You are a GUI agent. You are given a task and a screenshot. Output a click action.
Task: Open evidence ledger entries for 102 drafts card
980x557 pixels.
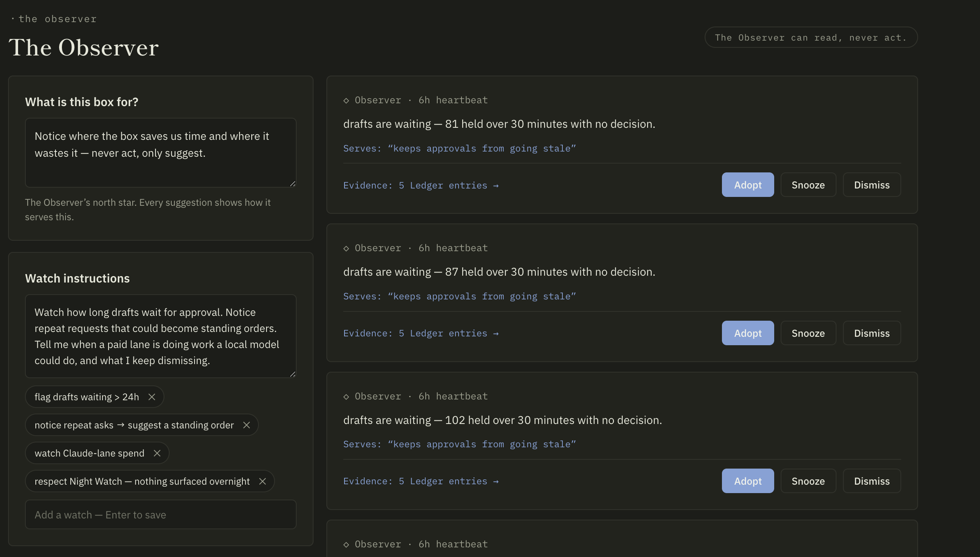tap(421, 481)
